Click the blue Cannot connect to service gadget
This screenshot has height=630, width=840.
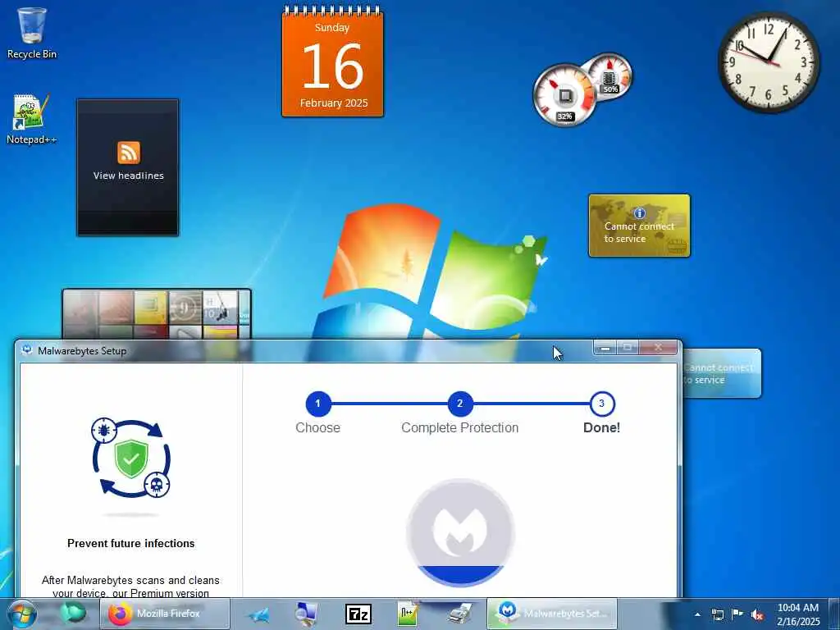click(x=722, y=373)
